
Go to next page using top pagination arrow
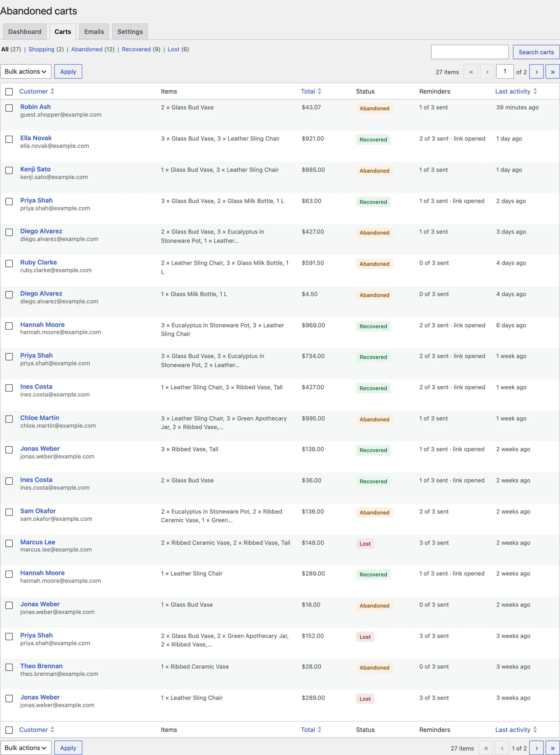pos(536,71)
